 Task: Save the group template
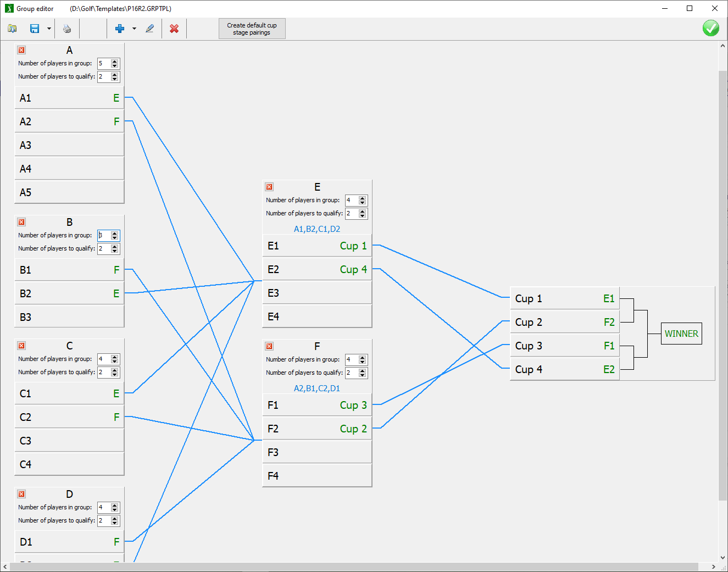click(x=35, y=29)
